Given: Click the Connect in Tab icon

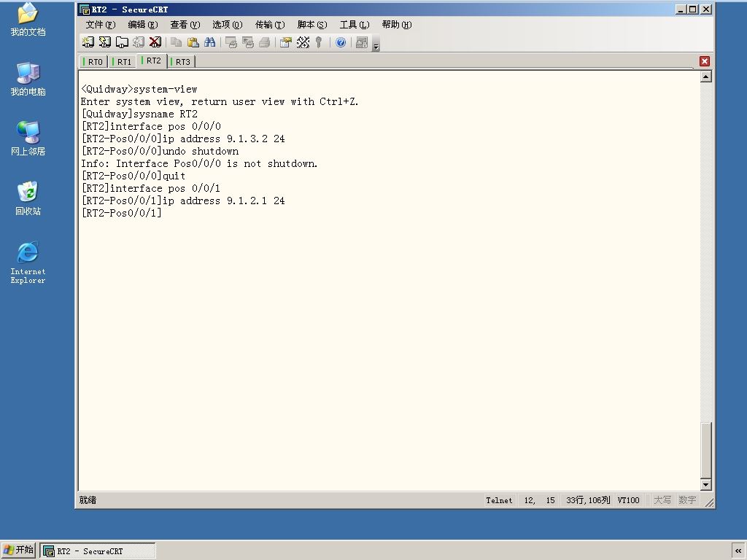Looking at the screenshot, I should 122,42.
